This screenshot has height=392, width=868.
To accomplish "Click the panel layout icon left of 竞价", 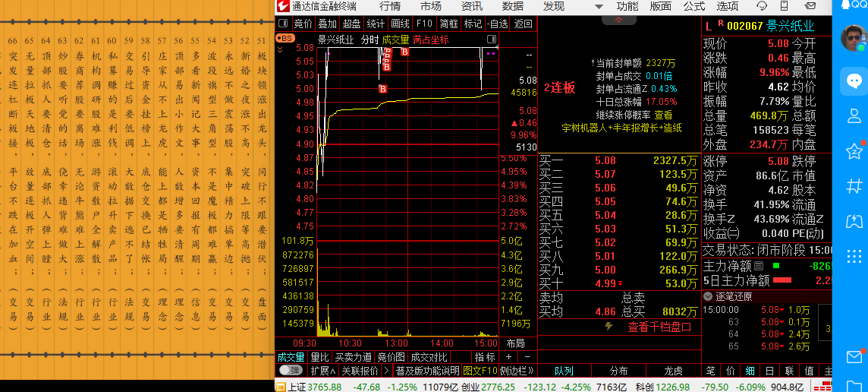I will pos(283,24).
